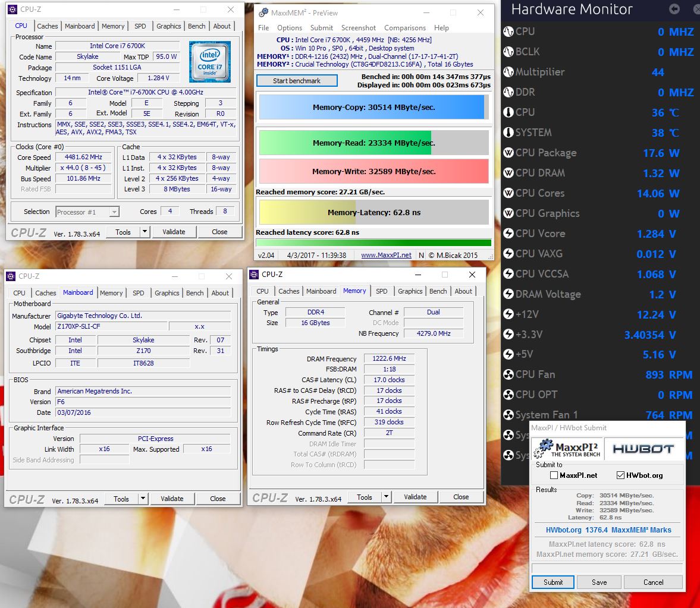Click the CPU Vcore voltage bolt icon
This screenshot has height=608, width=700.
tap(508, 234)
